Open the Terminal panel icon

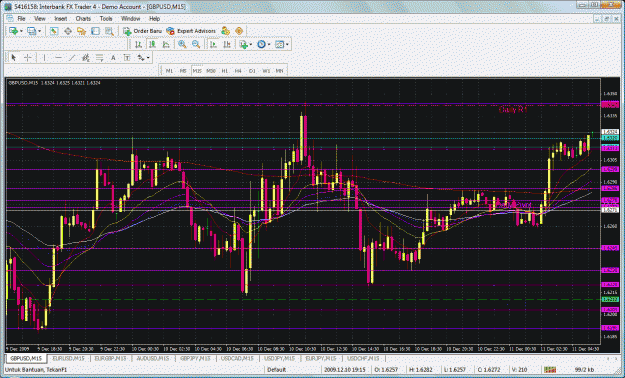[x=95, y=31]
